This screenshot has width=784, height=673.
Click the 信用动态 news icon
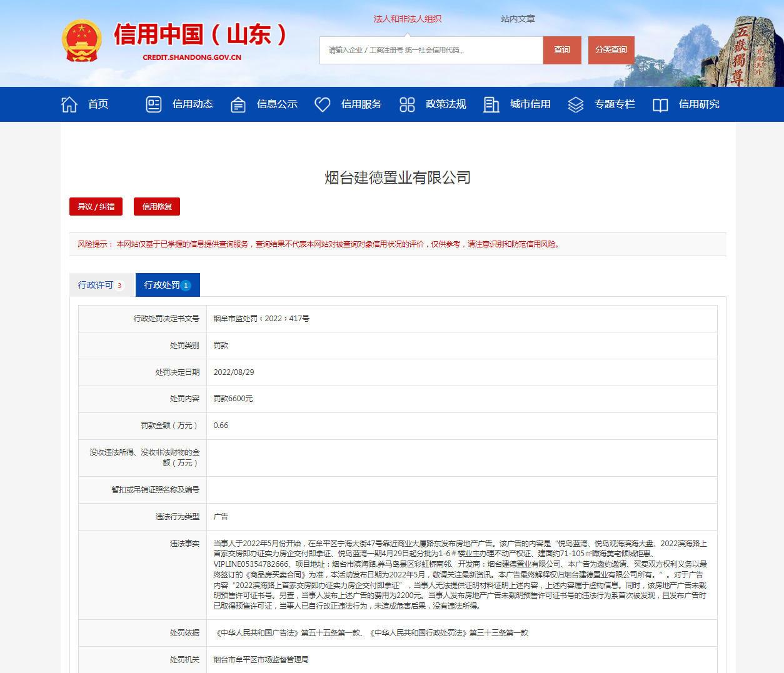[154, 104]
